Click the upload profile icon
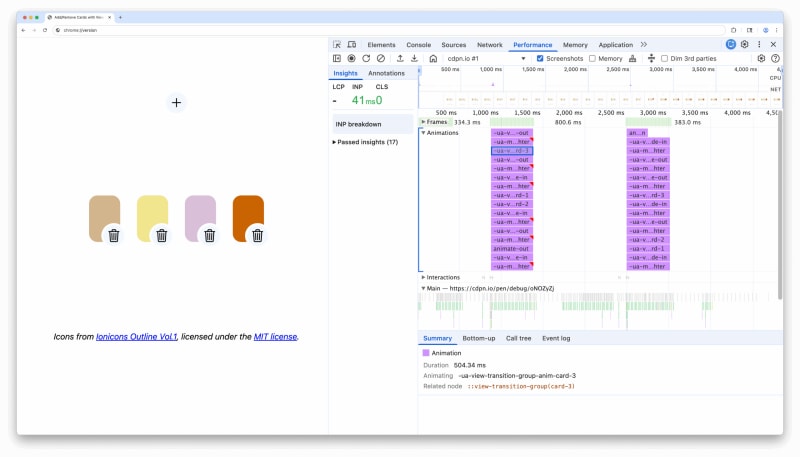Image resolution: width=800 pixels, height=457 pixels. [400, 59]
